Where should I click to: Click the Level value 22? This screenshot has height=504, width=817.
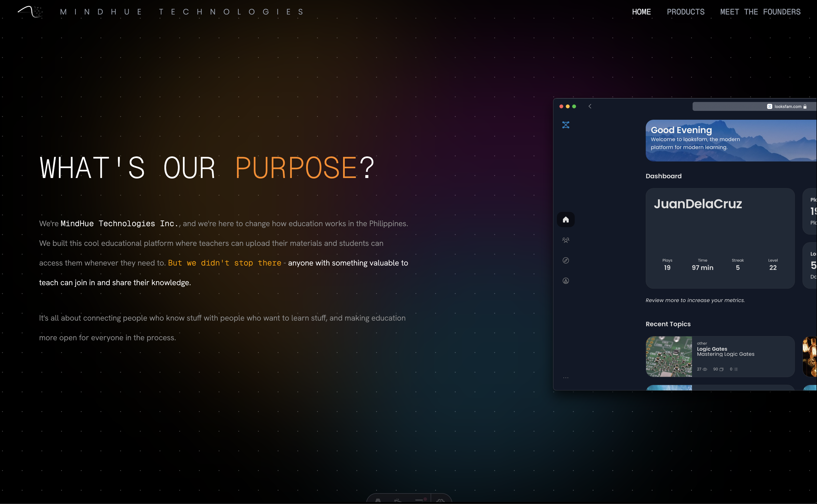(773, 268)
